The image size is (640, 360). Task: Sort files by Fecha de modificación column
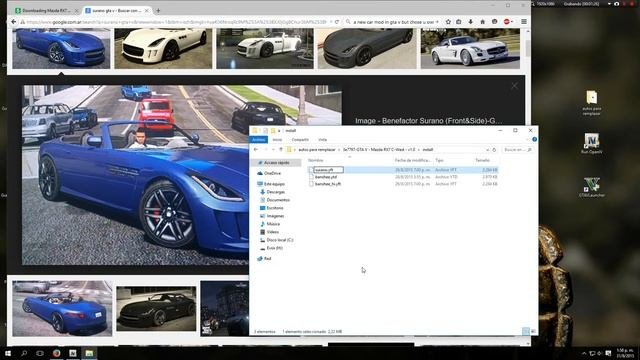click(412, 160)
